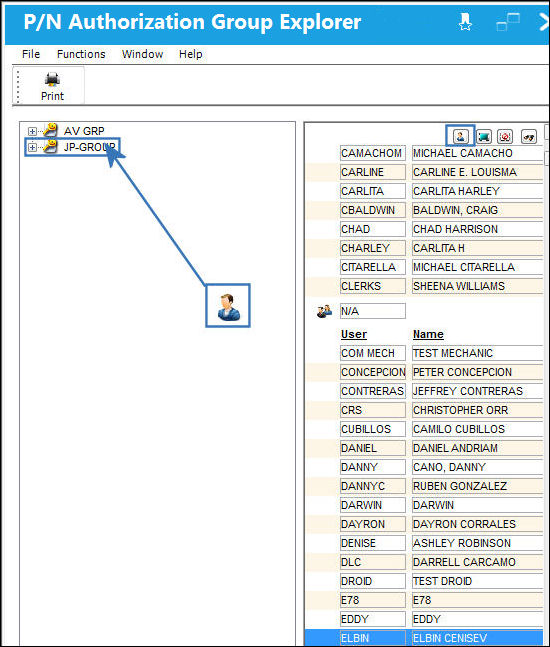Select user CLERKS
The image size is (550, 647).
click(373, 286)
